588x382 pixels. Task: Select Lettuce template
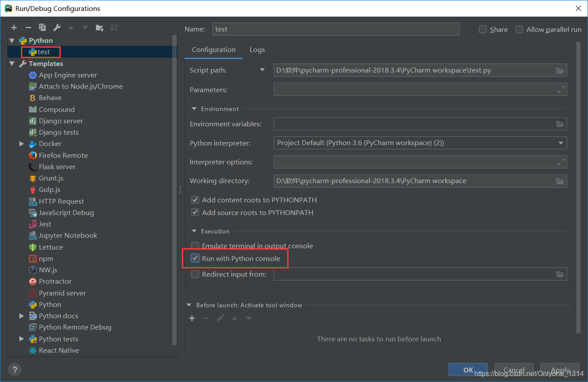coord(46,247)
